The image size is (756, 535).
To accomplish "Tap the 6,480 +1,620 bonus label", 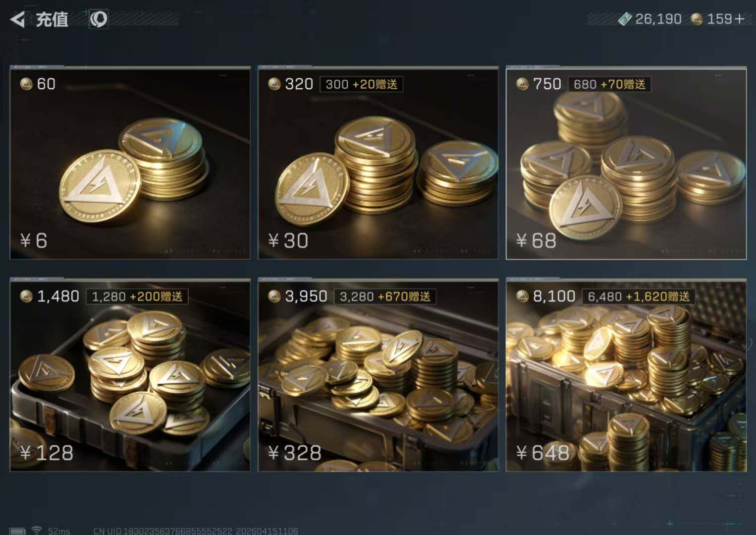I will click(639, 297).
